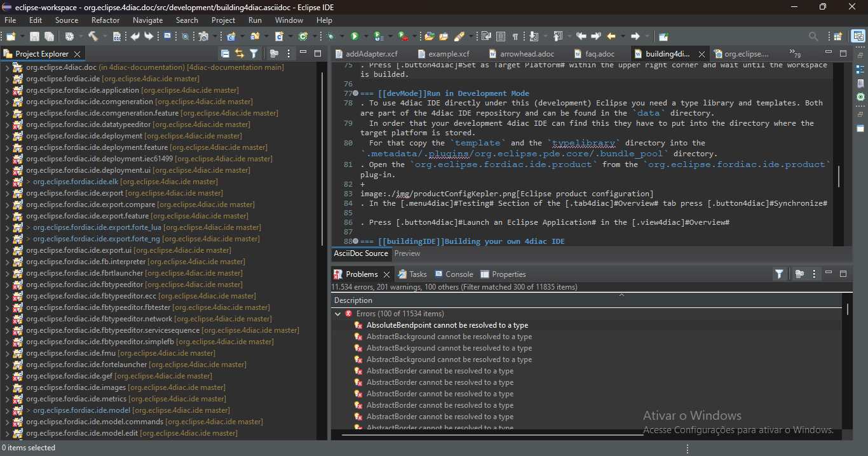The image size is (868, 456).
Task: Toggle Link with Editor in Project Explorer
Action: [240, 54]
